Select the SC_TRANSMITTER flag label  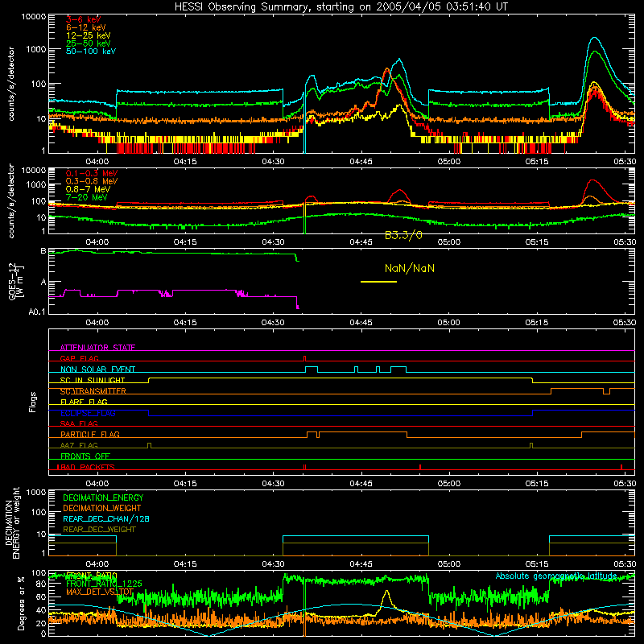point(93,391)
